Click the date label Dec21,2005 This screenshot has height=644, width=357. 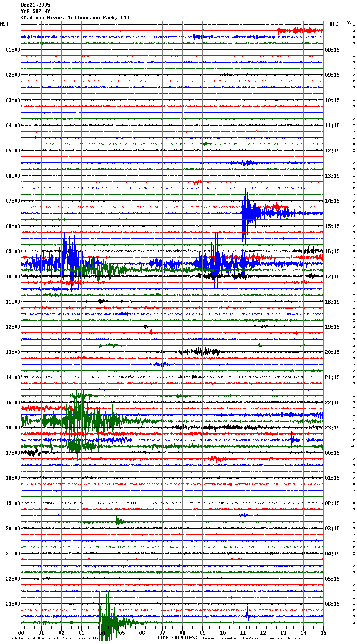pos(35,5)
